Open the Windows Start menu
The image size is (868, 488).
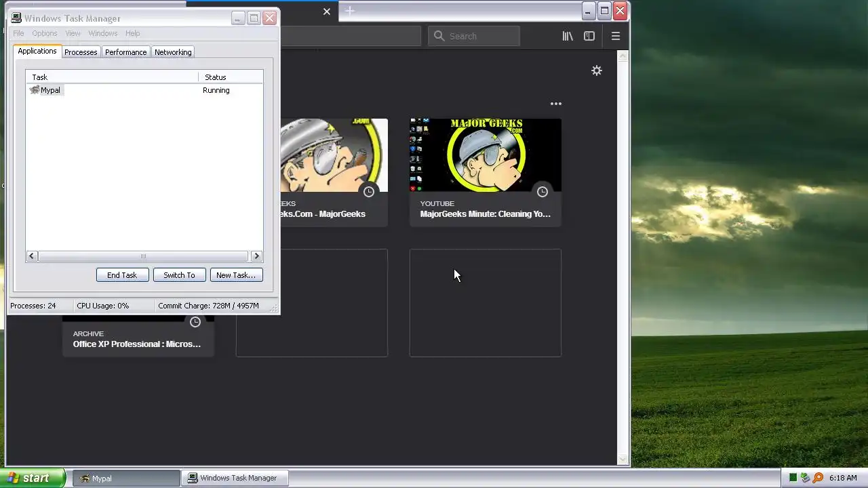(33, 478)
